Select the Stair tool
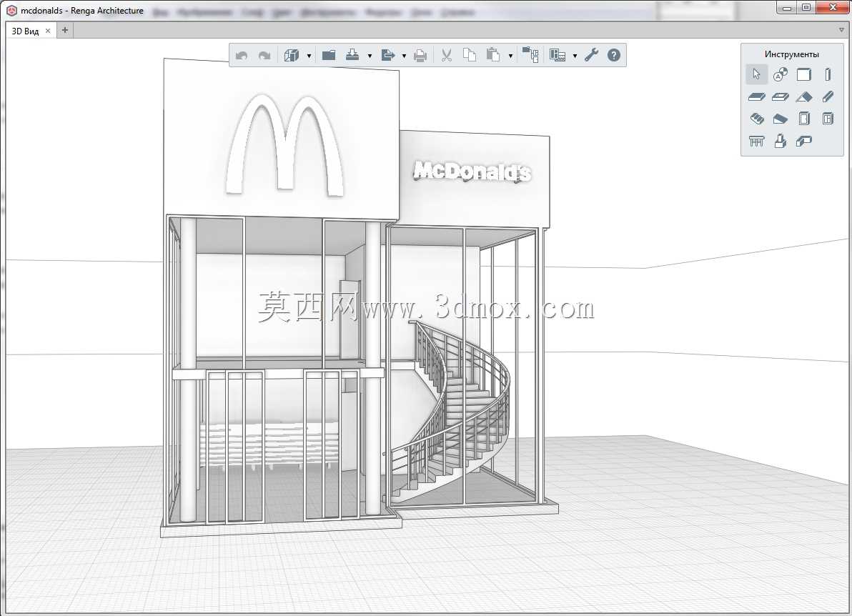 [757, 119]
